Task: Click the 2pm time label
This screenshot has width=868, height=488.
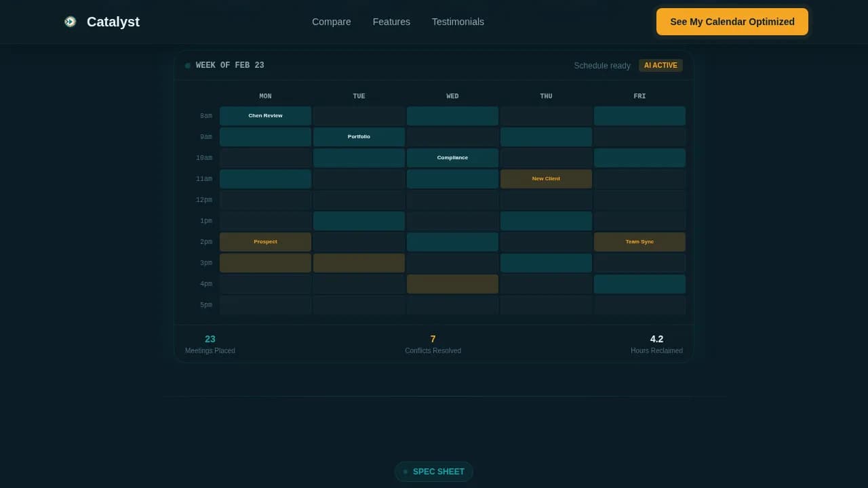Action: (205, 242)
